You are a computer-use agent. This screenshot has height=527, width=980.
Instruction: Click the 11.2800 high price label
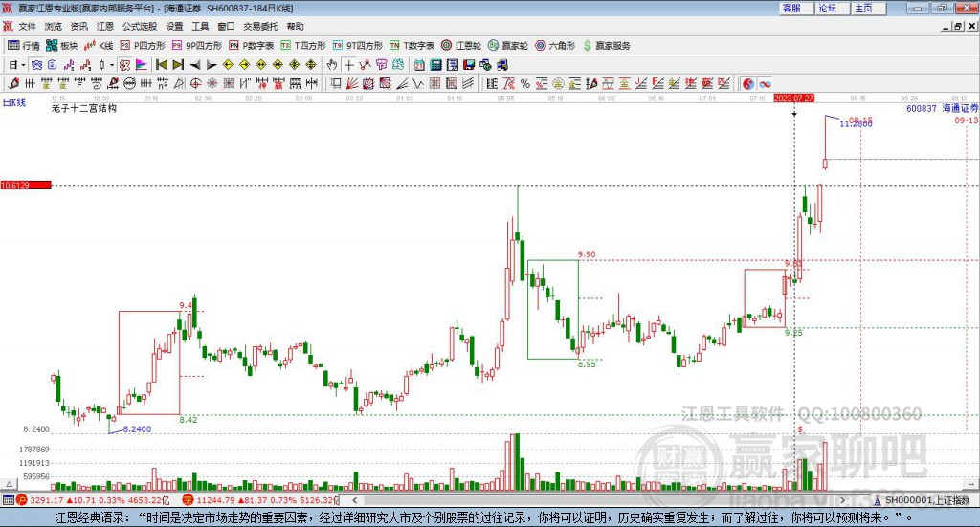[856, 123]
